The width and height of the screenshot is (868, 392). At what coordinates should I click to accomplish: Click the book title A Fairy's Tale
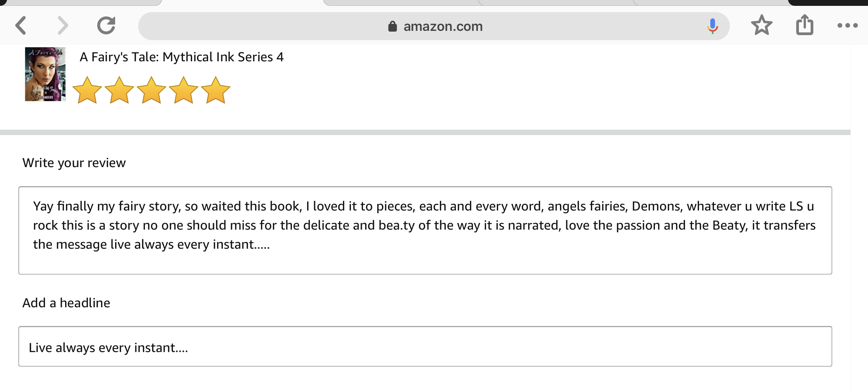181,57
